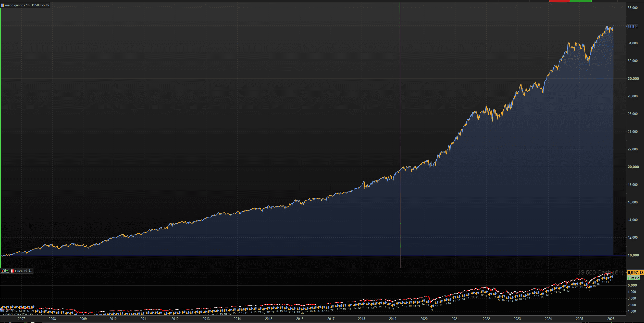Image resolution: width=644 pixels, height=323 pixels.
Task: Click the 5,000 level on price scale
Action: coord(632,285)
